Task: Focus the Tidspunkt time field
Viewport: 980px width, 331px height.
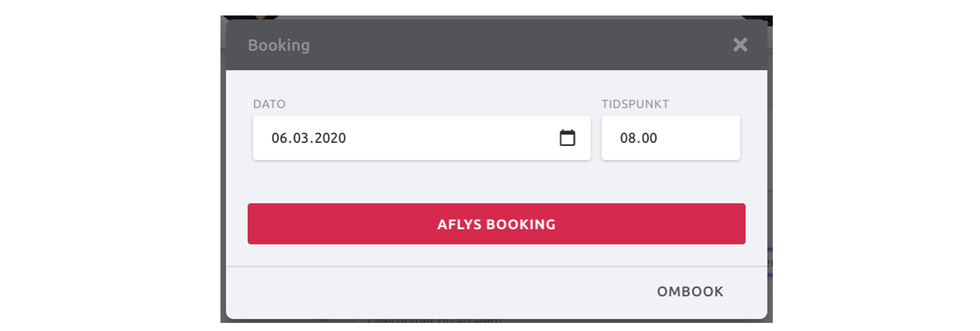Action: 671,138
